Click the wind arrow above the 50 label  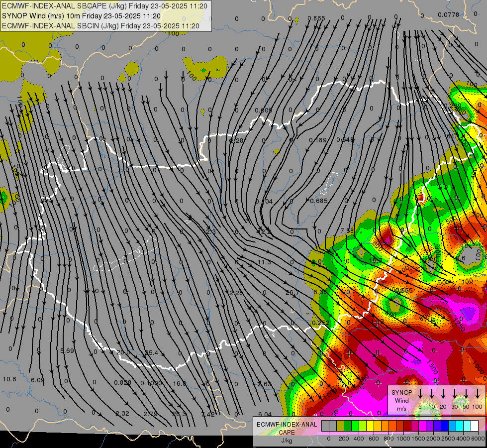click(466, 393)
